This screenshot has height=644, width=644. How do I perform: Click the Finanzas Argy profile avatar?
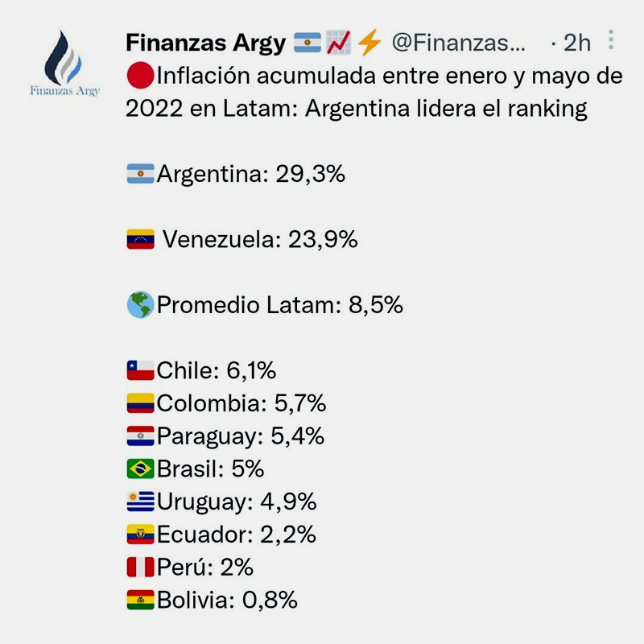65,63
